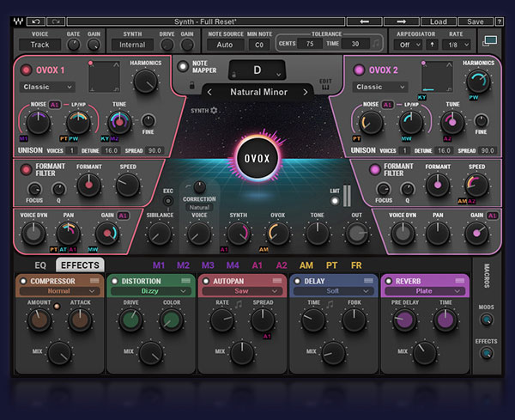
Task: Enable the Compressor effect
Action: tap(23, 282)
